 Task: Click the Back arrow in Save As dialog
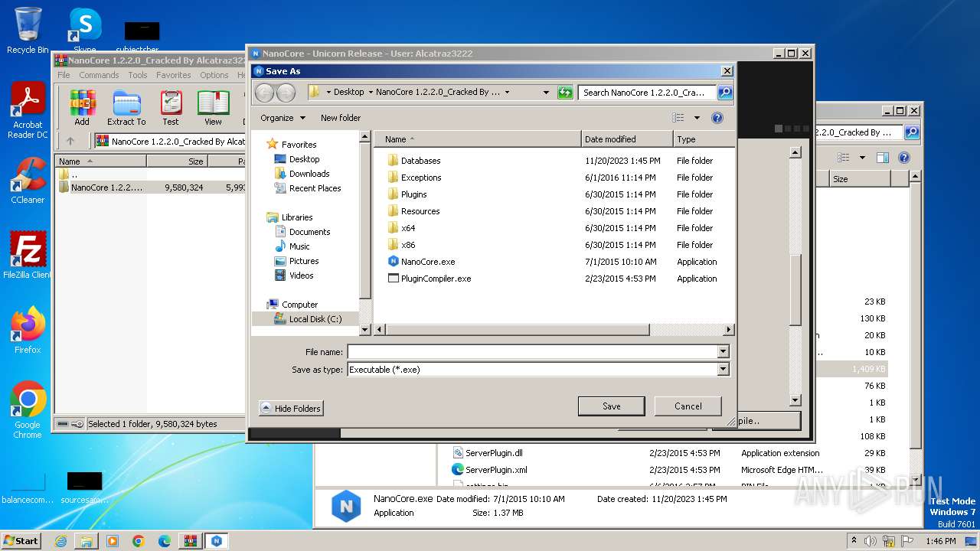pyautogui.click(x=264, y=93)
